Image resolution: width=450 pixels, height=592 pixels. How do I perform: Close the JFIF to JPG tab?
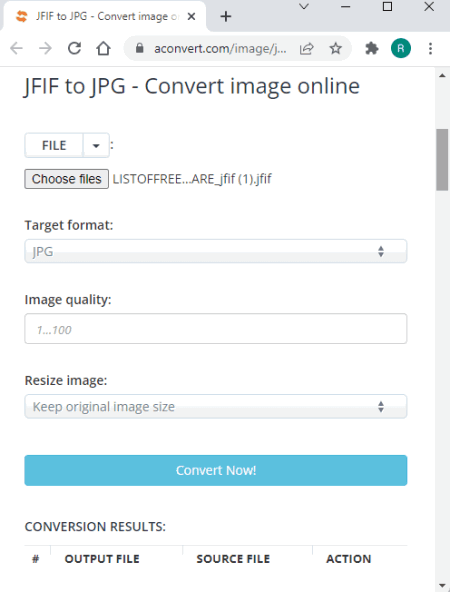[x=191, y=16]
